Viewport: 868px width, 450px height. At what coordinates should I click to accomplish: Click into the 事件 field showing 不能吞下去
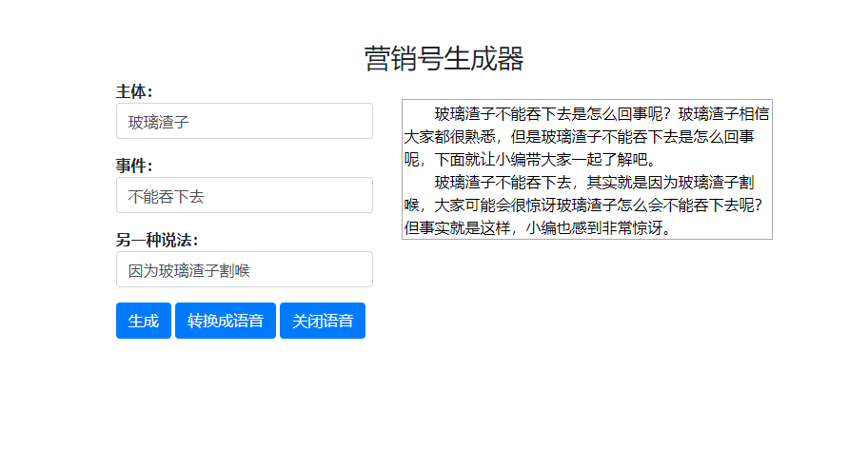click(x=244, y=195)
